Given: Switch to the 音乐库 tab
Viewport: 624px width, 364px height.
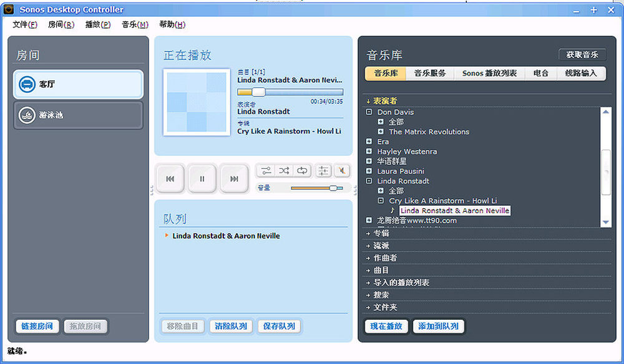Looking at the screenshot, I should 386,74.
